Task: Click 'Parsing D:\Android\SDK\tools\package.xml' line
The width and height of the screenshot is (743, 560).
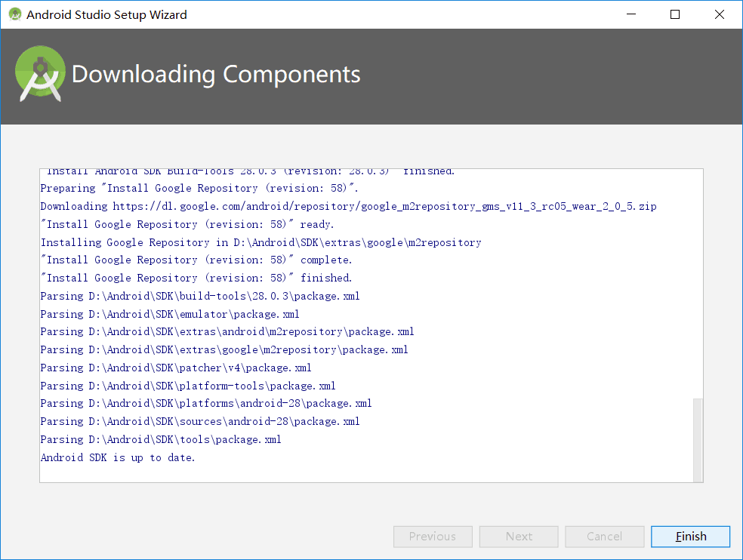Action: (x=161, y=440)
